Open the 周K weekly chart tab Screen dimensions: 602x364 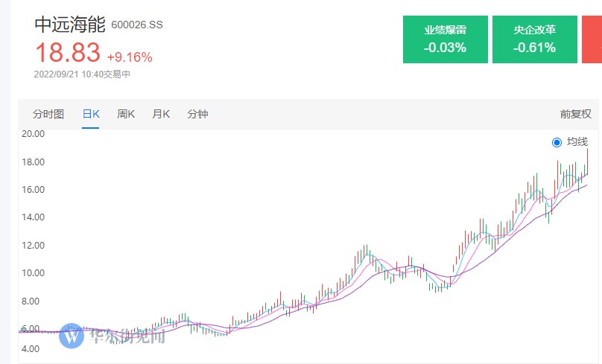click(x=126, y=114)
